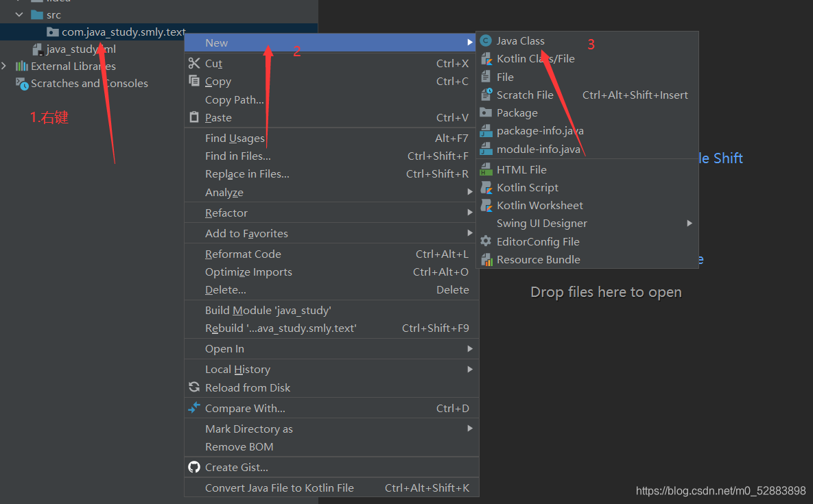Image resolution: width=813 pixels, height=504 pixels.
Task: Click the Kotlin Worksheet icon
Action: pyautogui.click(x=486, y=206)
